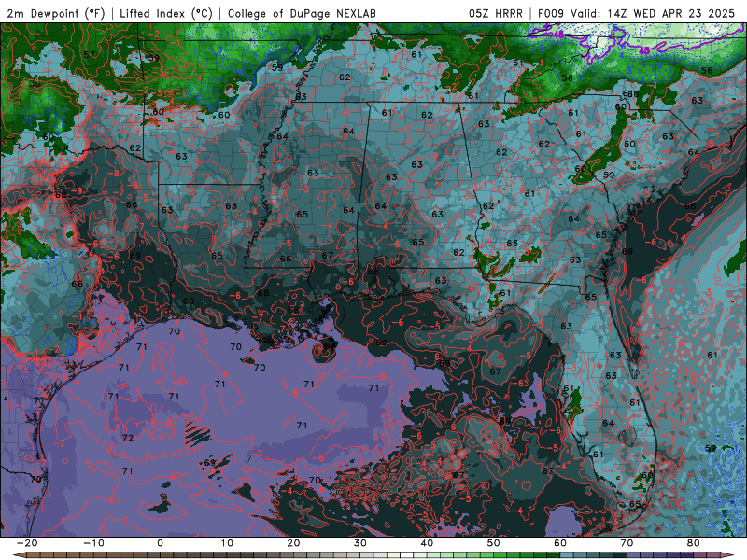Click the '72' dewpoint value in the Gulf
The width and height of the screenshot is (747, 560).
[128, 438]
